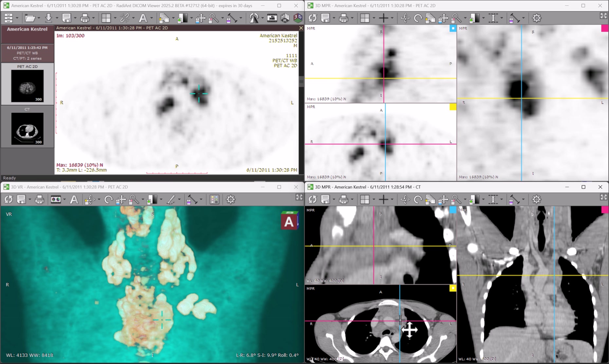
Task: Click the yellow marker square in the PET axial pane
Action: pos(453,107)
